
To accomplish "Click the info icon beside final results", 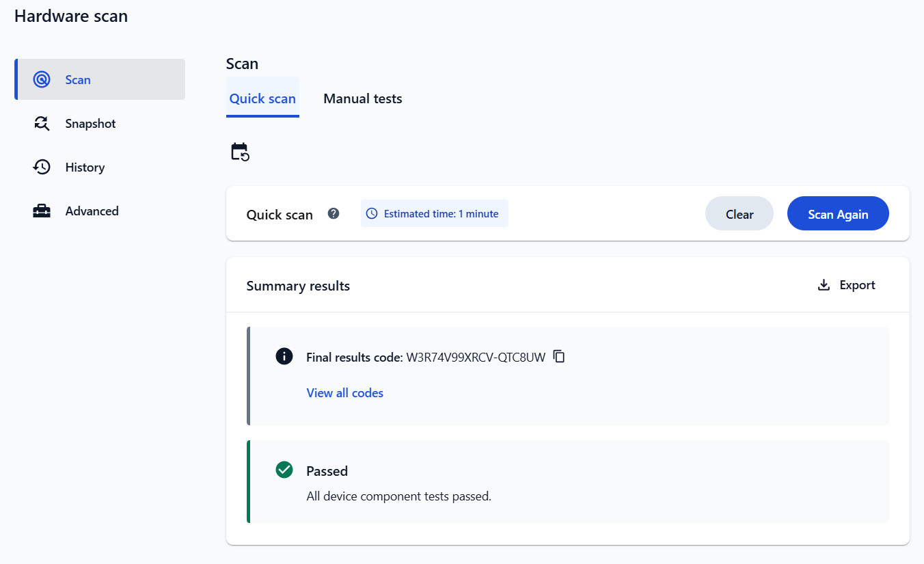I will point(284,356).
